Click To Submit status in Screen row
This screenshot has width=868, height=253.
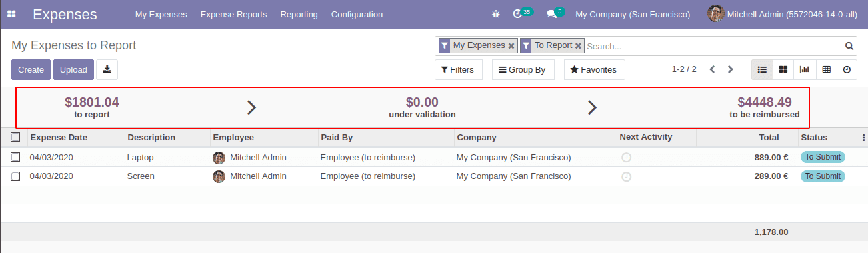pyautogui.click(x=823, y=176)
